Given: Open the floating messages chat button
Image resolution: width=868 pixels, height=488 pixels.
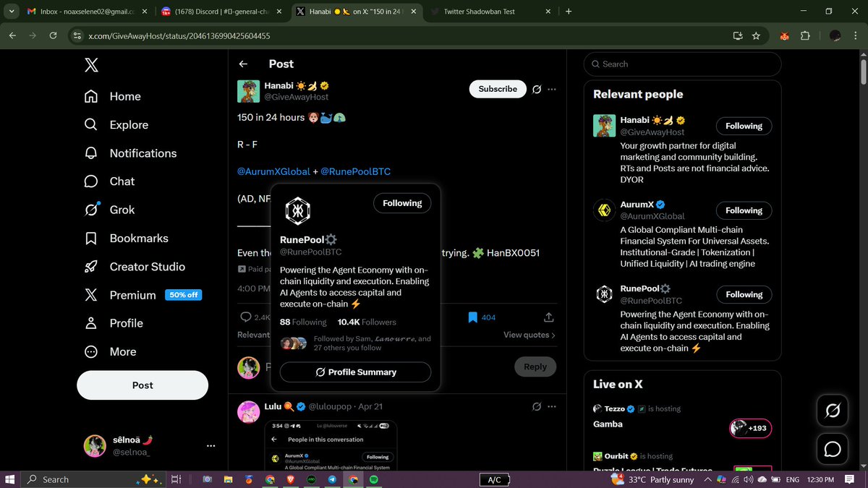Looking at the screenshot, I should [833, 449].
